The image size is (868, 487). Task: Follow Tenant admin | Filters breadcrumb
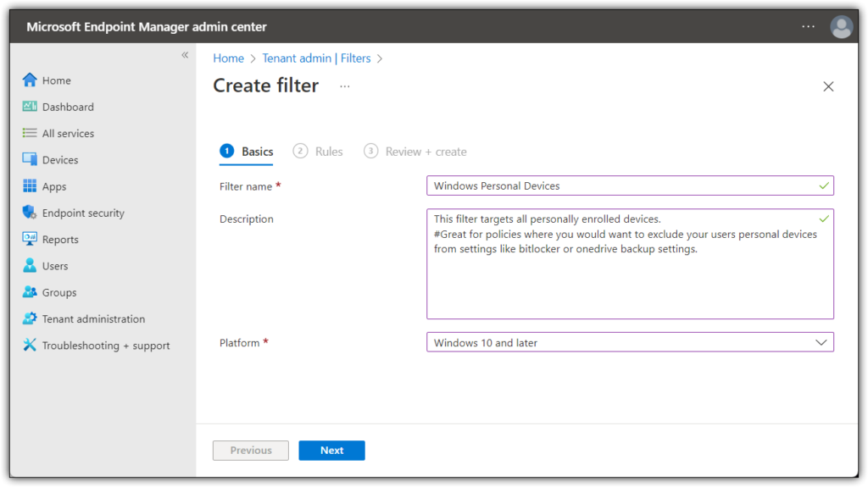coord(317,58)
